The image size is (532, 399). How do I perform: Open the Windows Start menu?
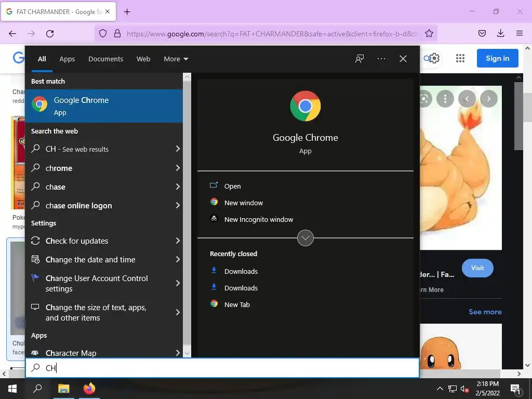click(x=12, y=389)
